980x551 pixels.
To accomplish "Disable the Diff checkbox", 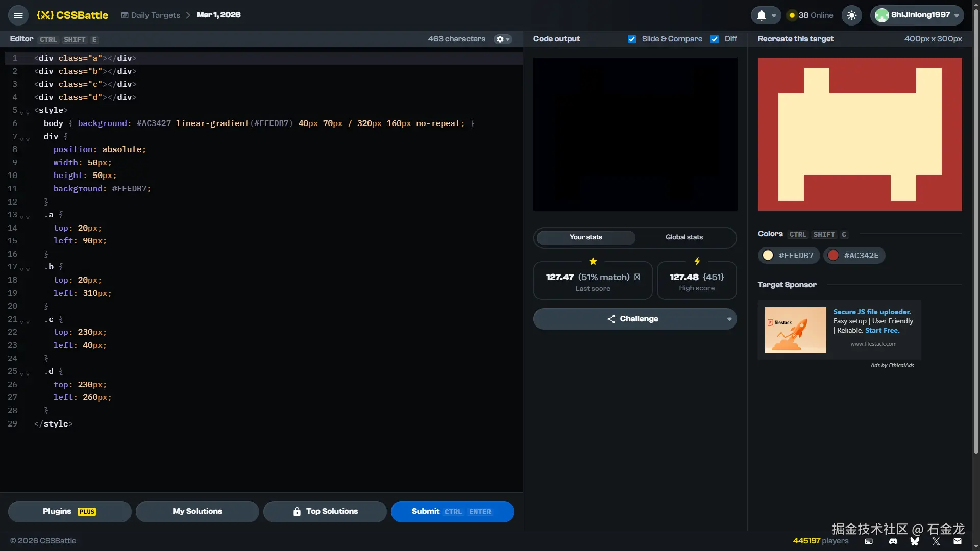I will pos(715,39).
